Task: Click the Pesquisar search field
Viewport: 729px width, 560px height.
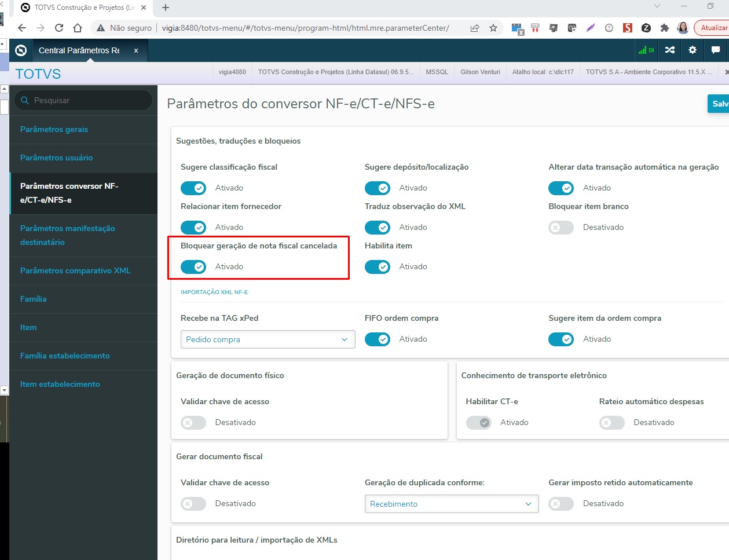Action: pyautogui.click(x=83, y=100)
